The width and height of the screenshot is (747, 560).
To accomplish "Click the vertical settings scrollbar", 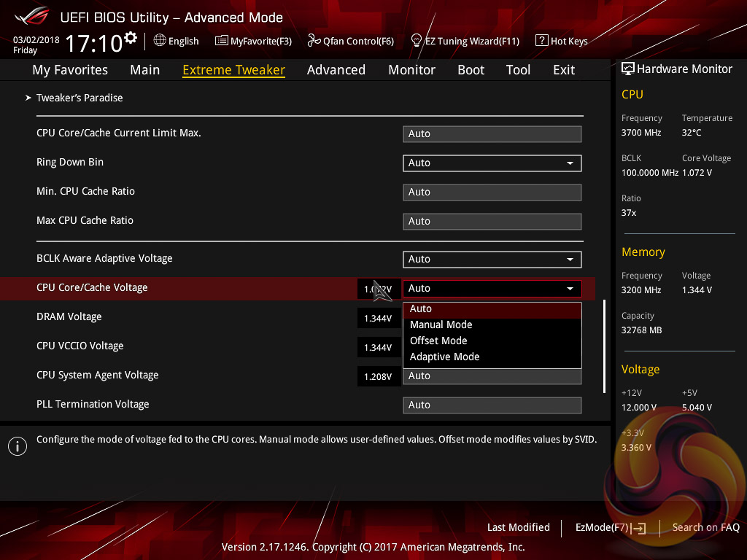I will tap(604, 346).
